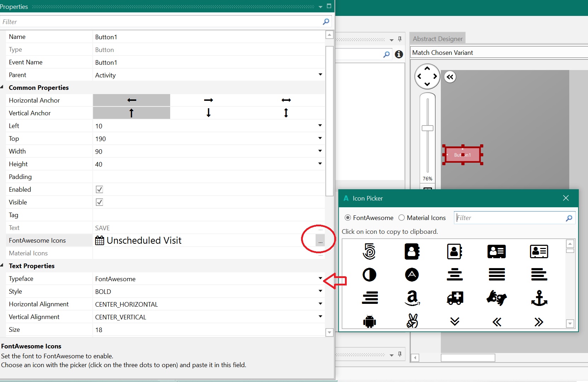The image size is (588, 382).
Task: Pick the adjust half-circle icon
Action: click(x=370, y=274)
